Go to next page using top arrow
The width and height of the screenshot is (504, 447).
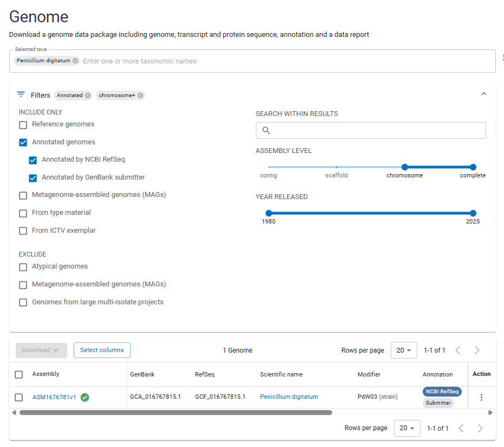pos(477,350)
